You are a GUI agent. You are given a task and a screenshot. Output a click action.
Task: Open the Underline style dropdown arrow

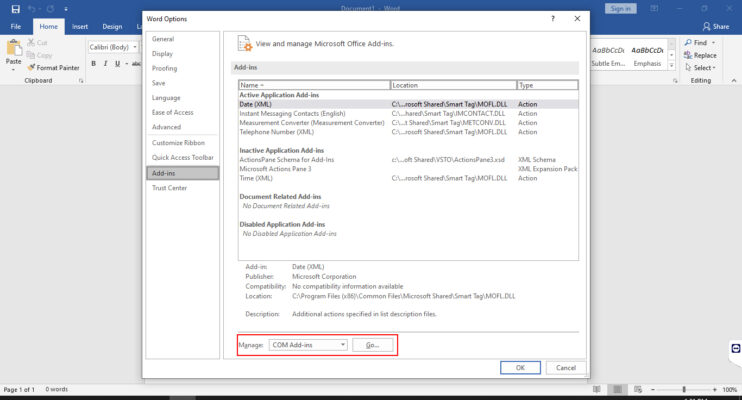pos(126,63)
